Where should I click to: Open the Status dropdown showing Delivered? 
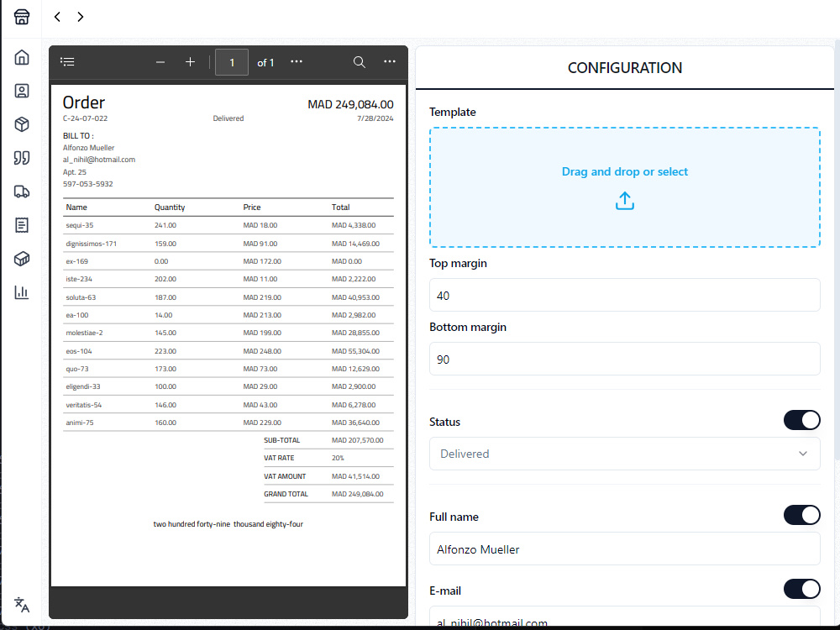[625, 453]
